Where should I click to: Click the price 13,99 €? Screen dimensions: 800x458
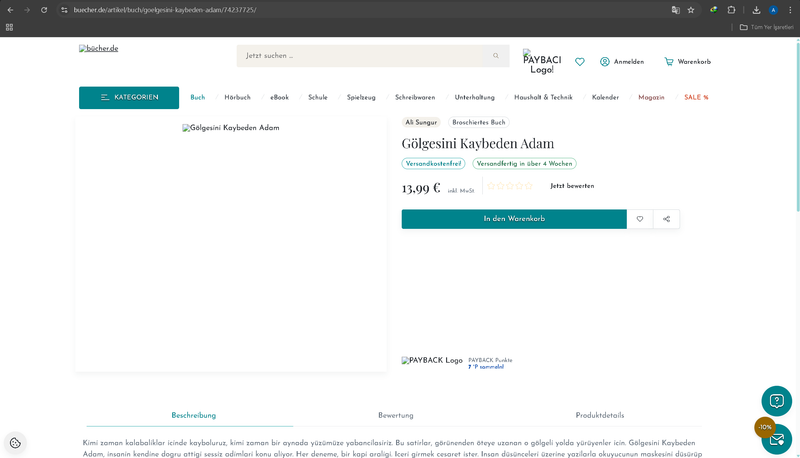pyautogui.click(x=421, y=188)
